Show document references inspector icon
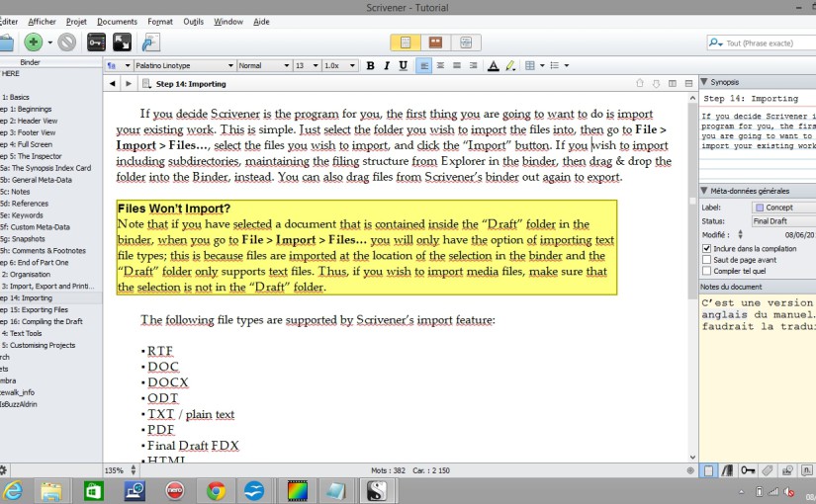Screen dimensions: 816x504 tap(728, 470)
